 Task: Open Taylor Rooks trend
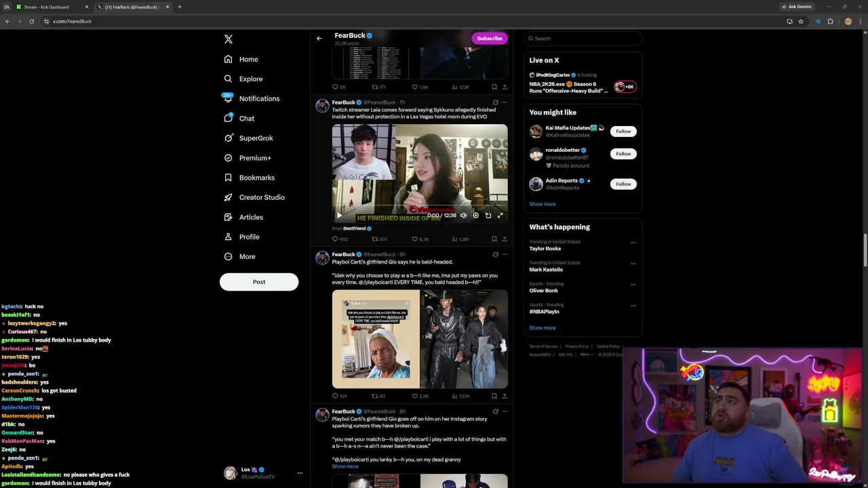[545, 249]
